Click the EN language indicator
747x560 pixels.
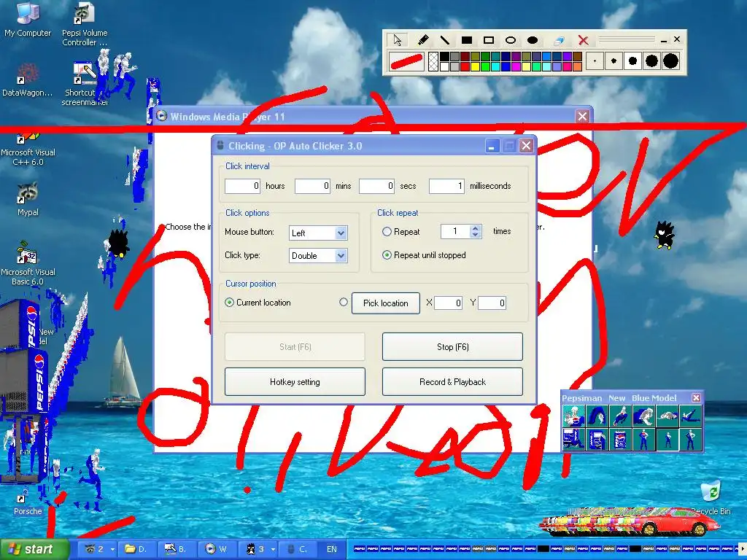(332, 549)
